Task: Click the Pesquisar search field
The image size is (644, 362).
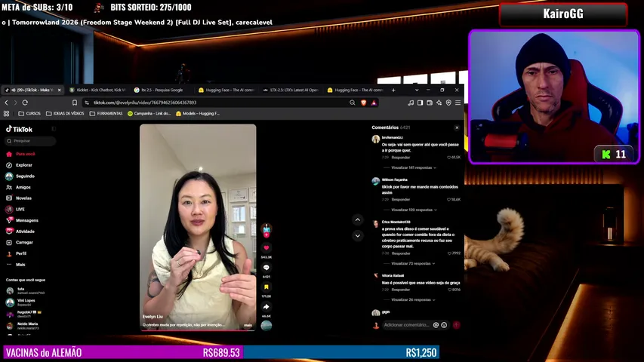Action: click(x=30, y=141)
